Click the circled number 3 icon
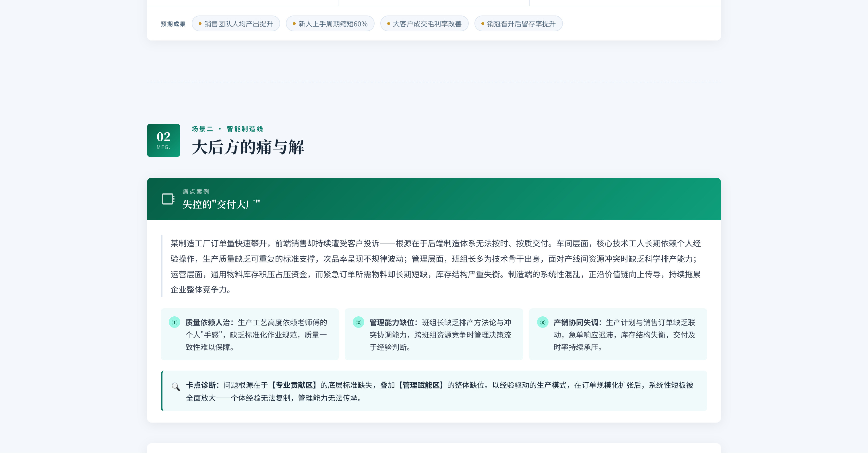868x453 pixels. tap(542, 322)
